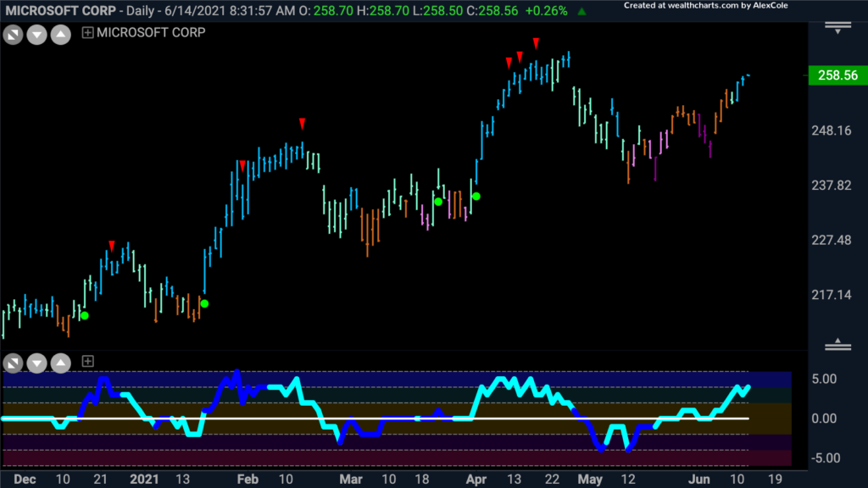Click the highest red arrow marker in April
868x488 pixels.
pos(536,43)
